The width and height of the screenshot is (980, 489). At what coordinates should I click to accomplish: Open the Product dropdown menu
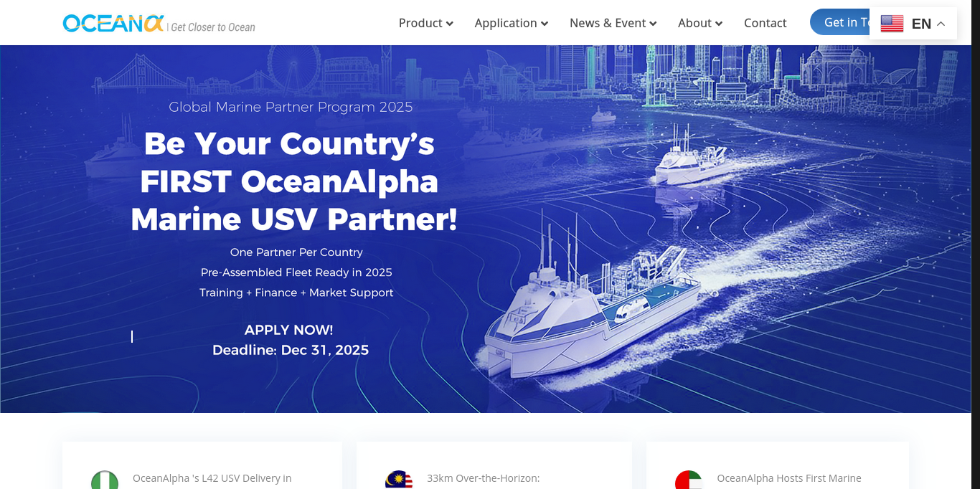click(426, 23)
